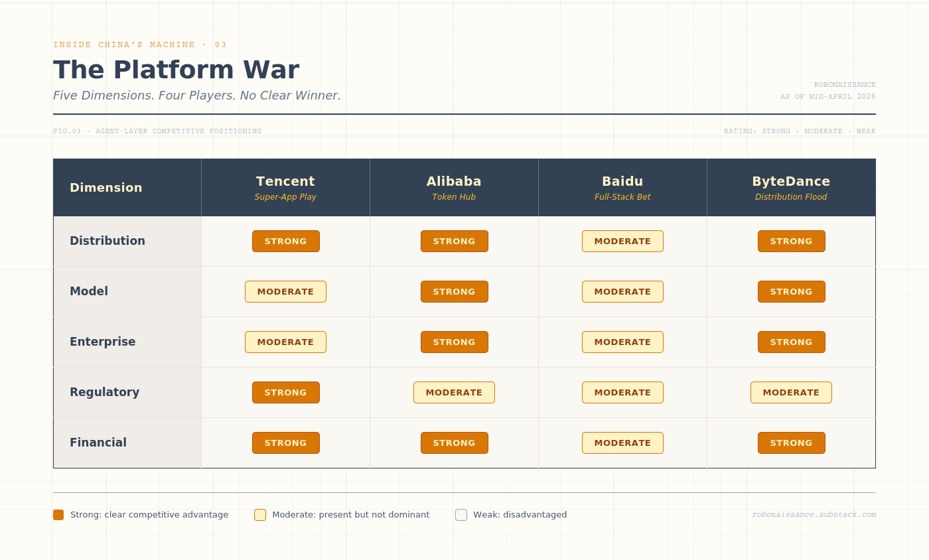Select the Distribution row label

pyautogui.click(x=107, y=241)
